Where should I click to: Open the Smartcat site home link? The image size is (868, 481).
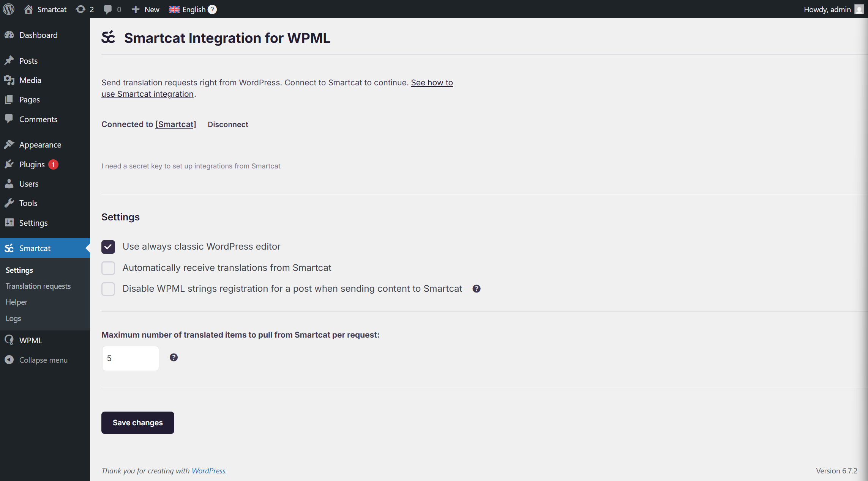pos(45,9)
